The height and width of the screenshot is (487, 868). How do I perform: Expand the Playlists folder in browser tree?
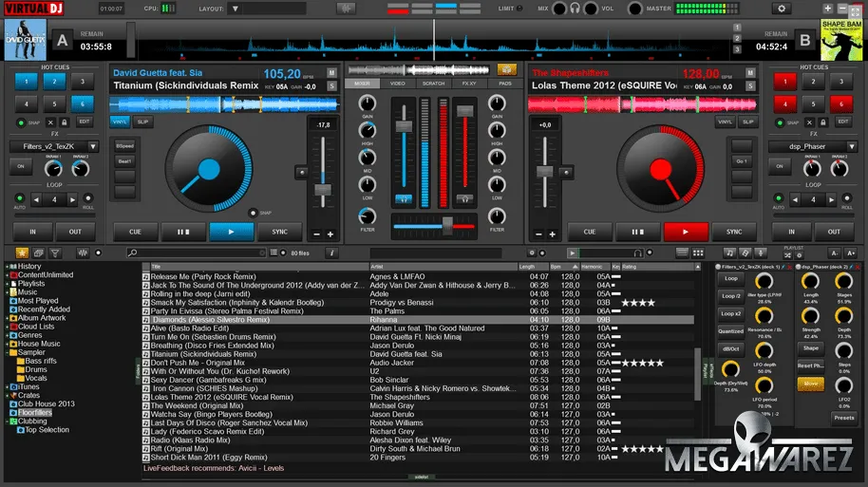[8, 283]
